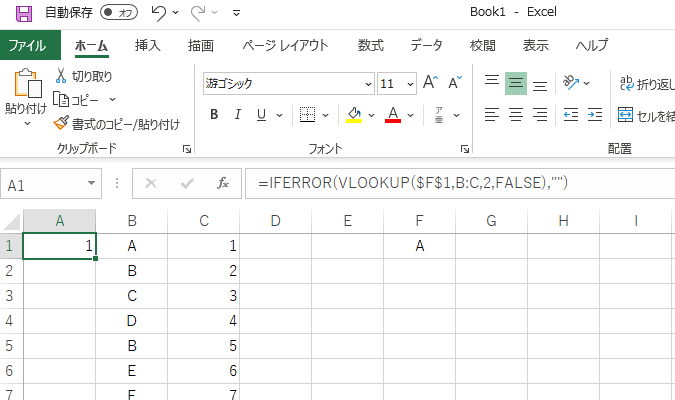Image resolution: width=675 pixels, height=400 pixels.
Task: Open the phonetic guide dropdown arrow
Action: (x=457, y=115)
